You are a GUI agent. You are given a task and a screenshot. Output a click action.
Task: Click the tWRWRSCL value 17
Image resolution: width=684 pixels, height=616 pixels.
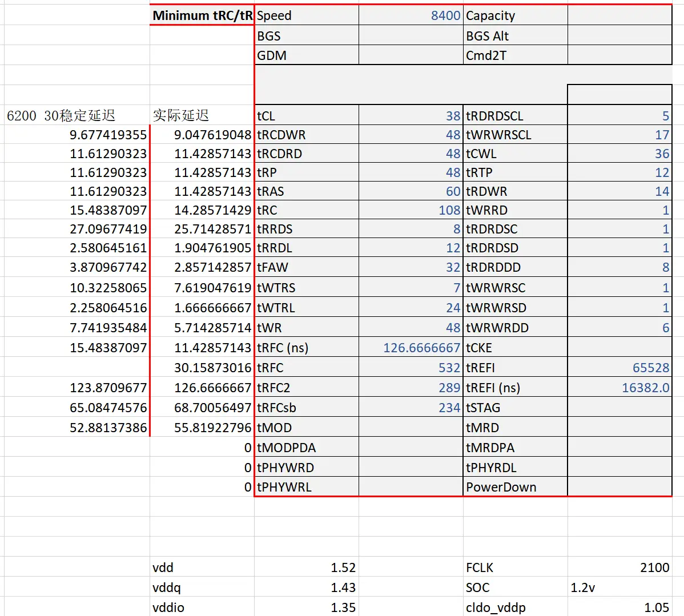[619, 134]
